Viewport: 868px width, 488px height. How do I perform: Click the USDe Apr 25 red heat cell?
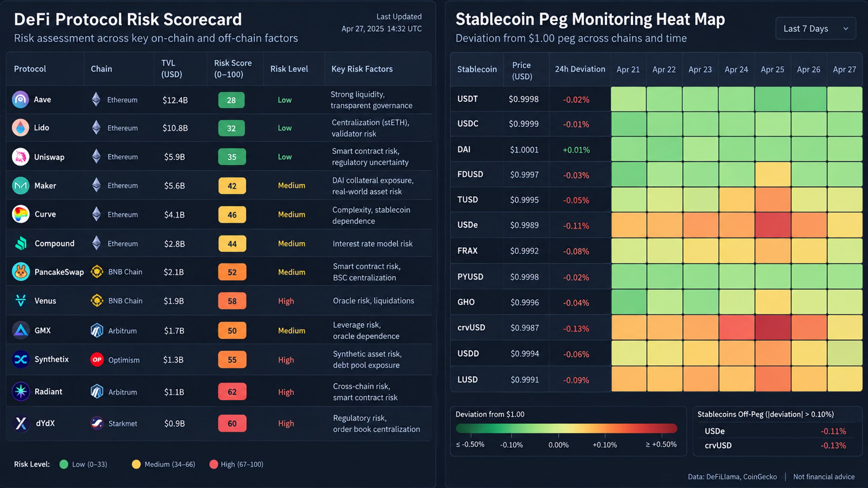tap(773, 225)
